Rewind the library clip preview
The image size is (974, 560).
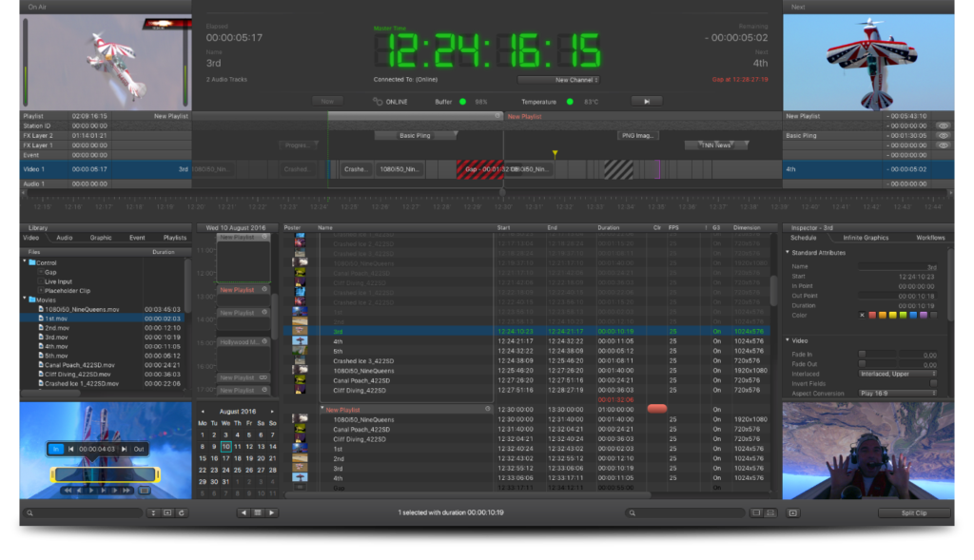click(68, 491)
